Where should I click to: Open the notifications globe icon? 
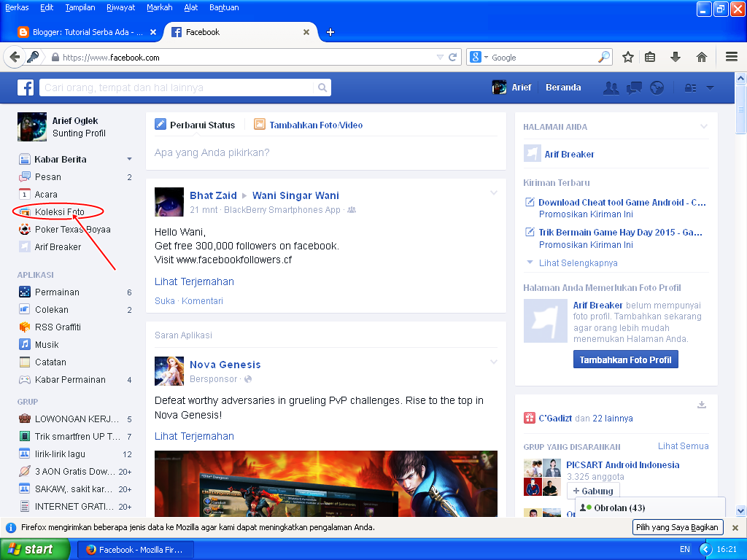pyautogui.click(x=657, y=87)
